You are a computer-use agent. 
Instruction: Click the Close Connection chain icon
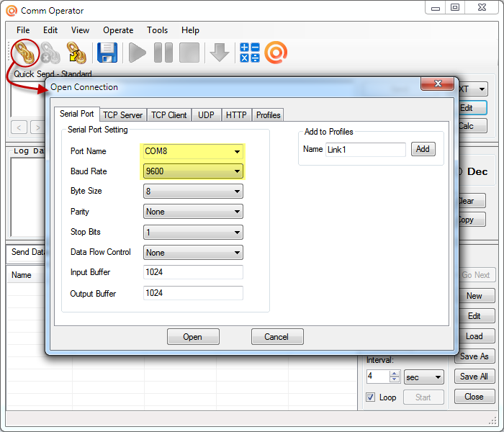(x=50, y=53)
